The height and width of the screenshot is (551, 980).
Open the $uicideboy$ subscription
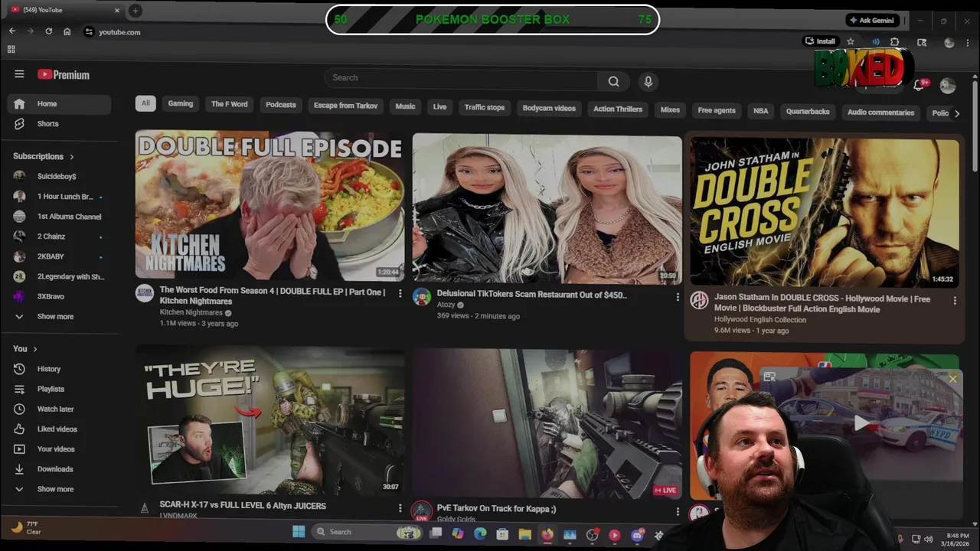[x=57, y=176]
